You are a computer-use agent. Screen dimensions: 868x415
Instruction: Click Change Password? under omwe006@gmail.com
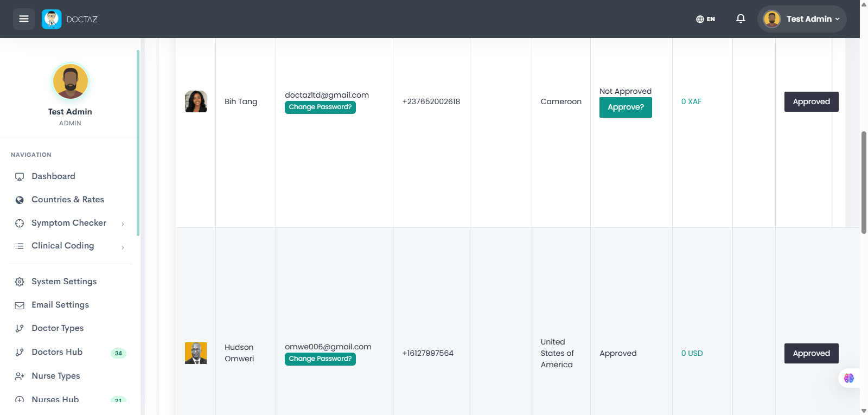point(320,359)
